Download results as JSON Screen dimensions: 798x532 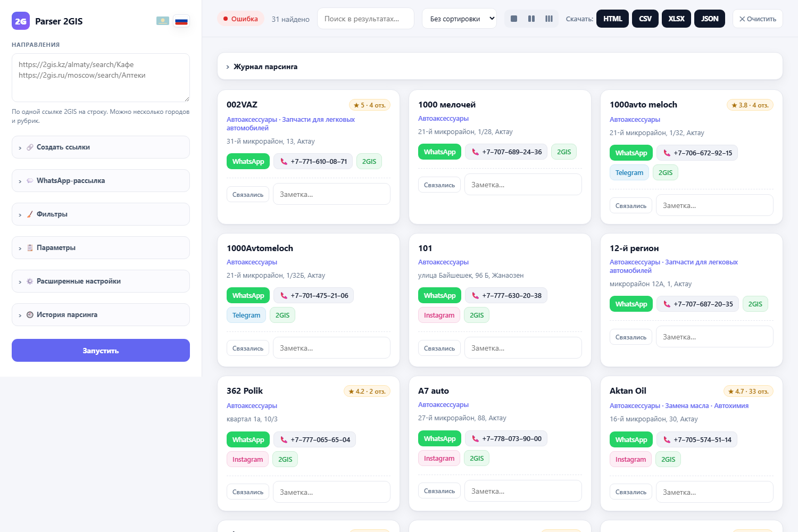click(x=710, y=19)
